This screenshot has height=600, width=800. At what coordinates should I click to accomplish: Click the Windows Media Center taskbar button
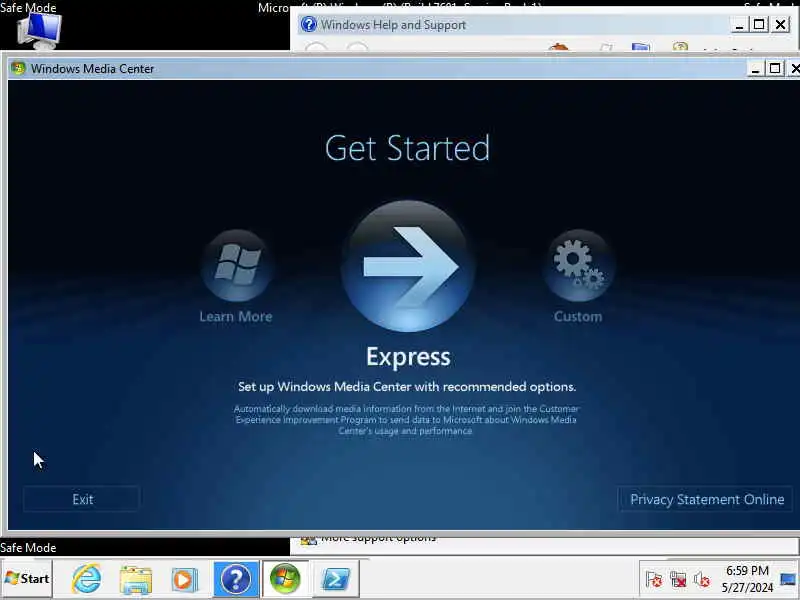pos(285,579)
